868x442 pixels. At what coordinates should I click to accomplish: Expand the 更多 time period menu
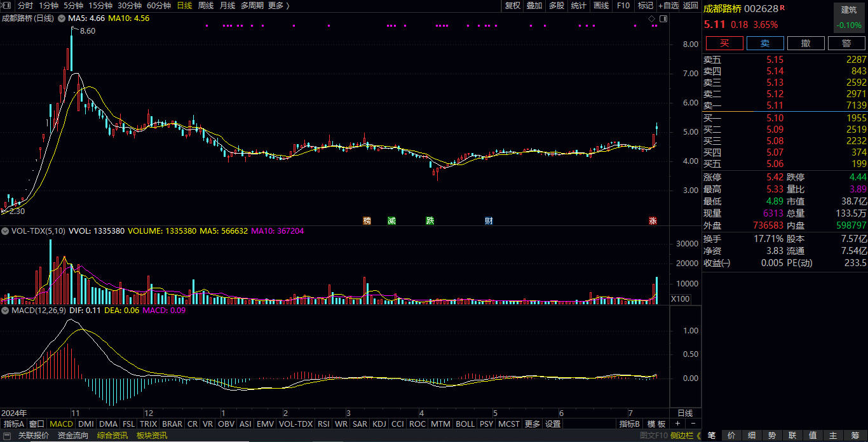[278, 6]
